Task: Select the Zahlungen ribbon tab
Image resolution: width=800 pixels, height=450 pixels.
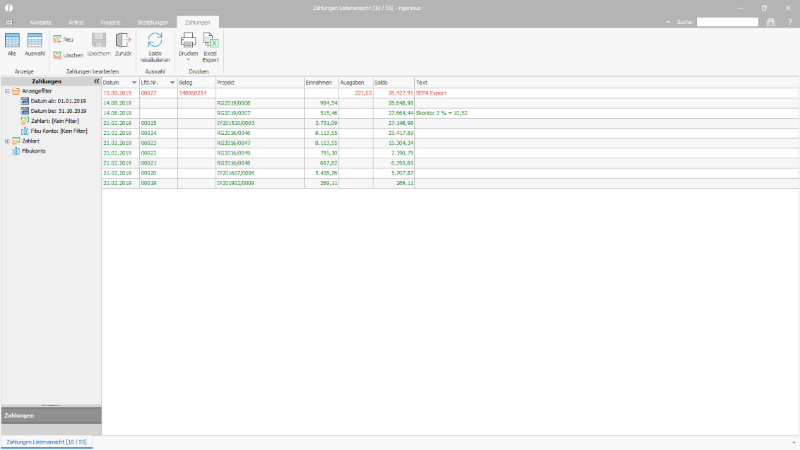Action: pos(197,22)
